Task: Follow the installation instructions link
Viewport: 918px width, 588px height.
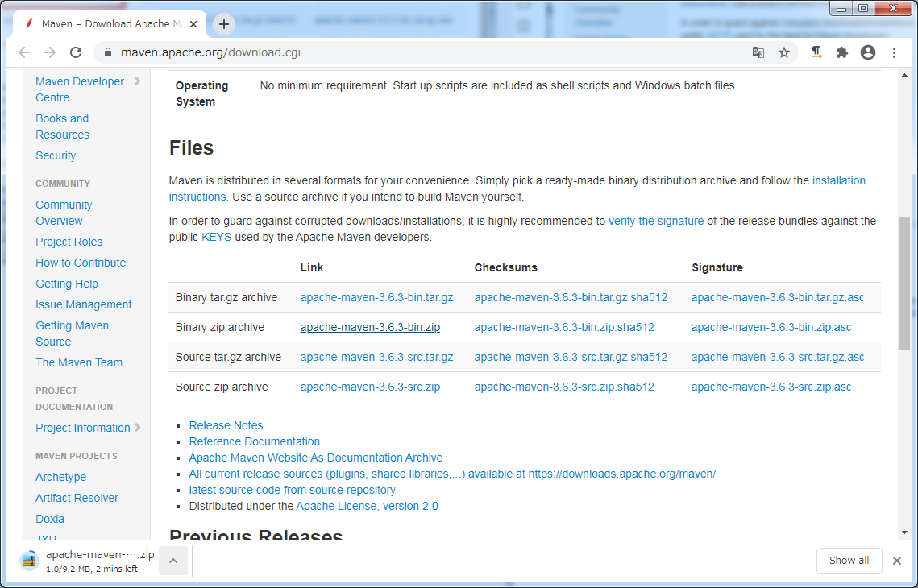Action: (838, 180)
